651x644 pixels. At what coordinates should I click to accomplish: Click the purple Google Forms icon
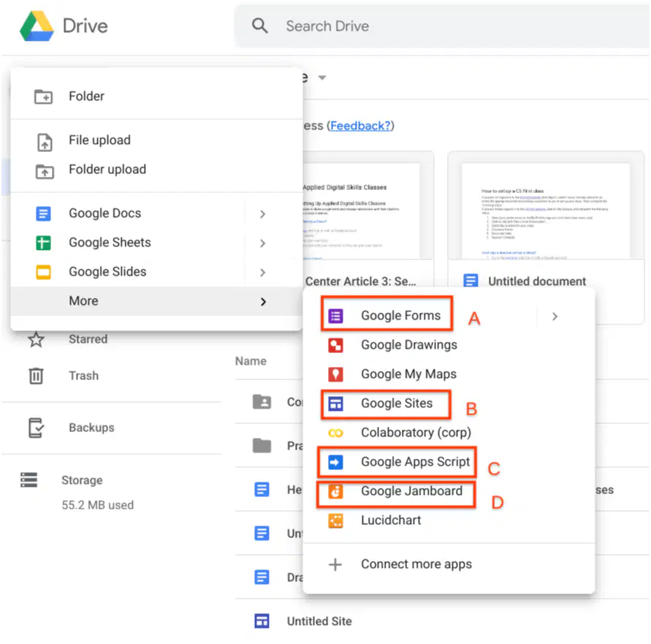pyautogui.click(x=335, y=317)
